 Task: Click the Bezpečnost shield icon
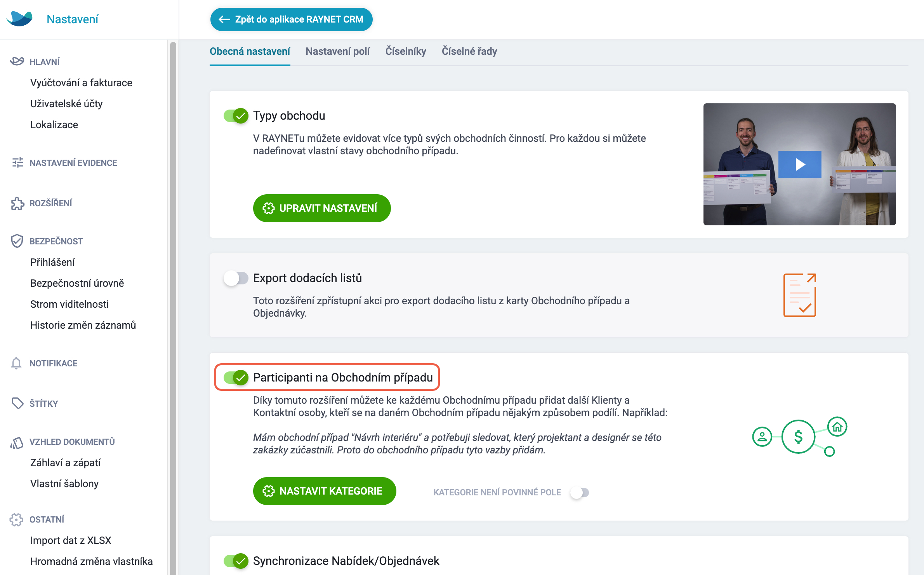pos(17,241)
